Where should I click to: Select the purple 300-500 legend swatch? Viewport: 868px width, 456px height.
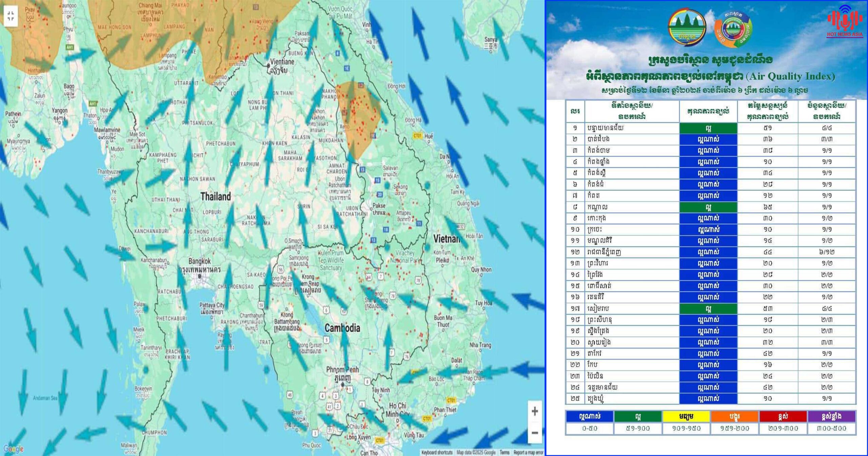[831, 416]
